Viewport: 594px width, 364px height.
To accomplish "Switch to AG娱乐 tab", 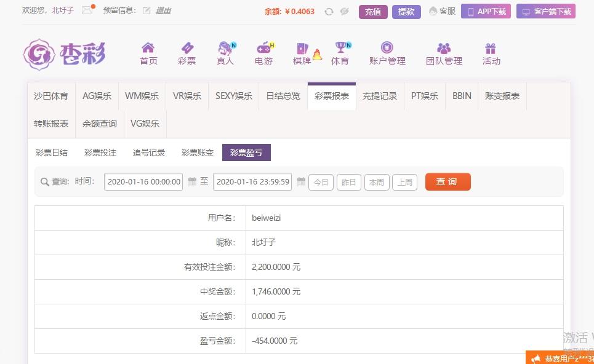I will tap(97, 96).
